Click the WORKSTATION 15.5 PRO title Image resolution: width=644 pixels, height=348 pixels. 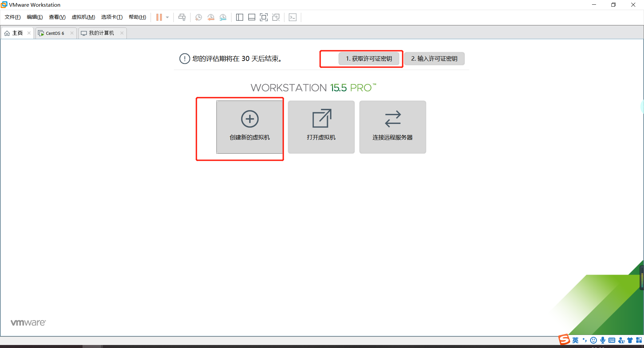(x=313, y=88)
